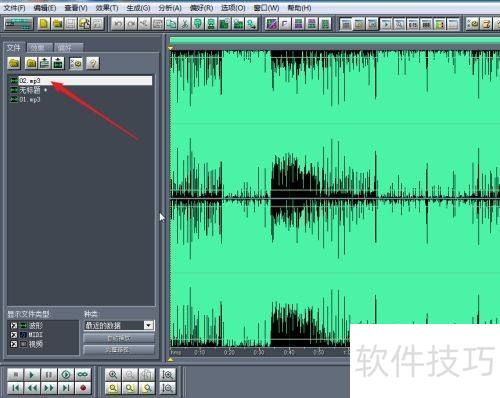Click the 自动播放 button
The width and height of the screenshot is (500, 398).
pos(119,338)
